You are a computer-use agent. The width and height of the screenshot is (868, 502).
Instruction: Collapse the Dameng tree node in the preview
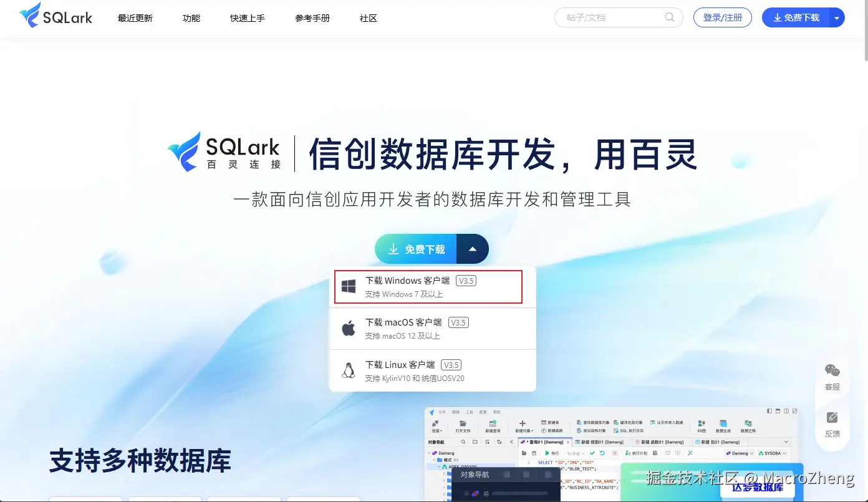[x=429, y=453]
